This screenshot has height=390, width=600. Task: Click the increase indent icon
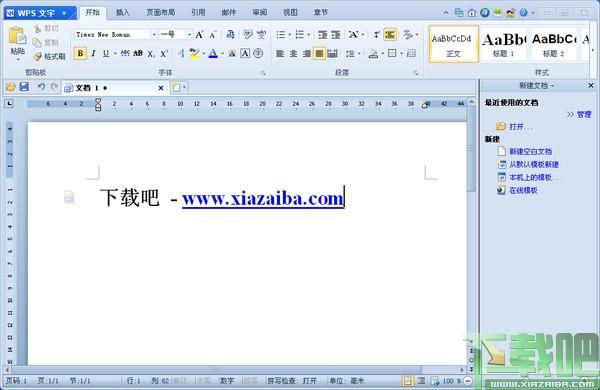click(x=336, y=35)
